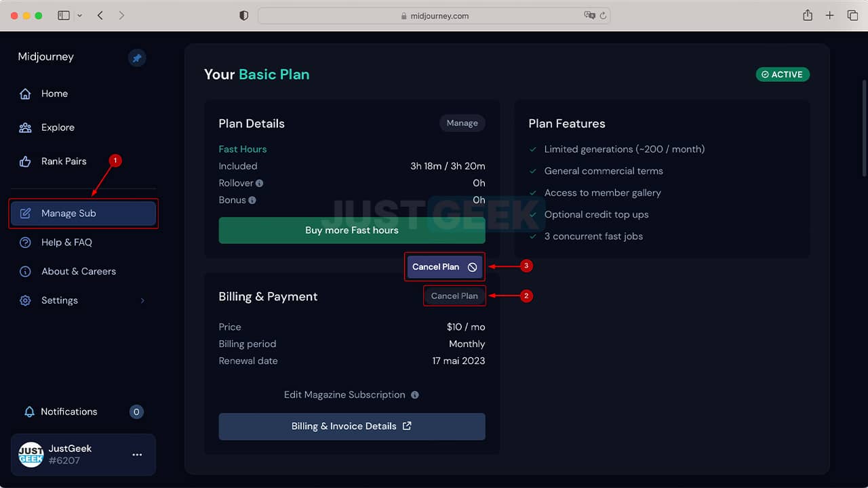The image size is (868, 488).
Task: Click the $10 / mo price
Action: (466, 327)
